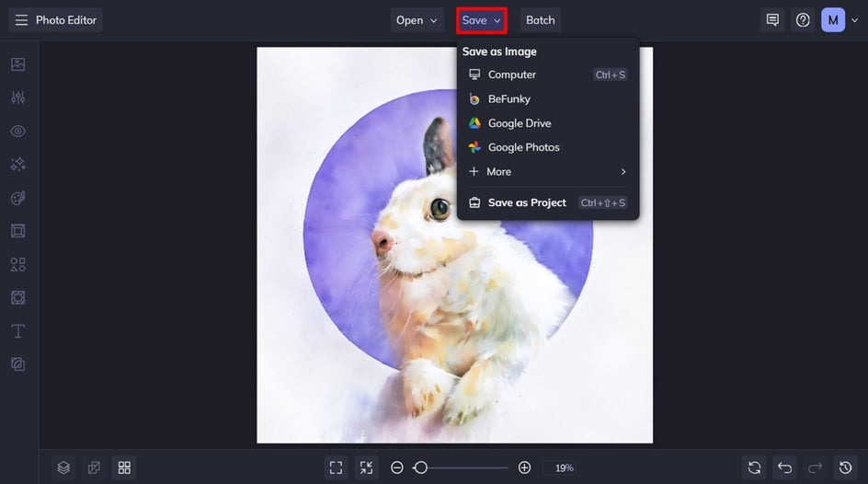Save image to BeFunky

click(x=547, y=99)
